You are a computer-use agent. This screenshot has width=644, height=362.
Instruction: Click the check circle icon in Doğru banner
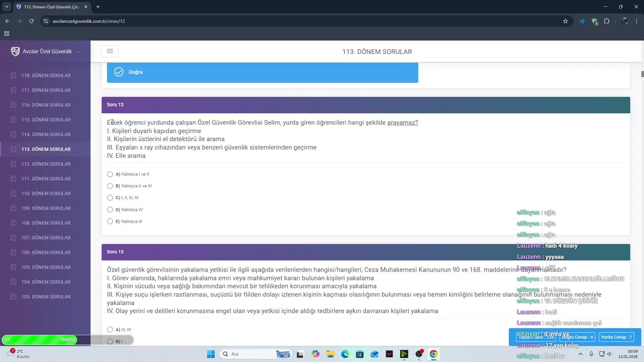[119, 72]
